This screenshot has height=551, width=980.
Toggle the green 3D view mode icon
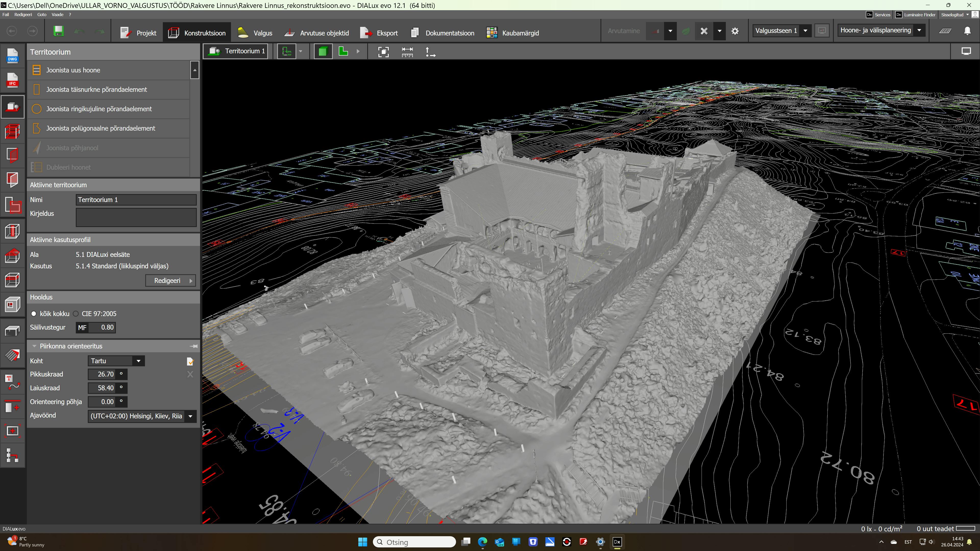click(323, 51)
